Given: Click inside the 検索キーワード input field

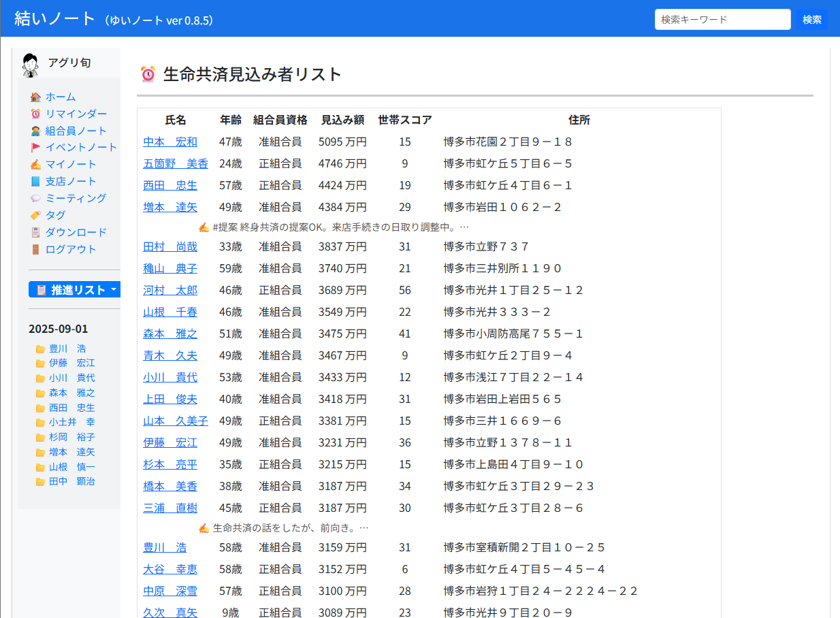Looking at the screenshot, I should [x=722, y=20].
